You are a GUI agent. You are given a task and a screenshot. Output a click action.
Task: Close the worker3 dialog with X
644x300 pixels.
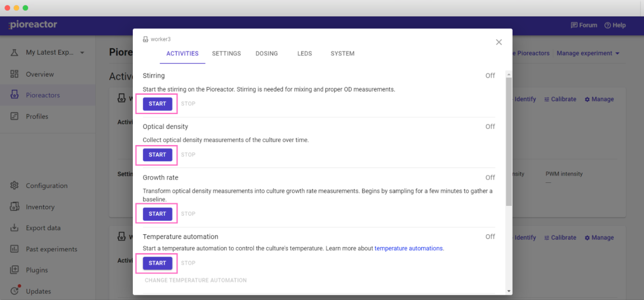499,42
